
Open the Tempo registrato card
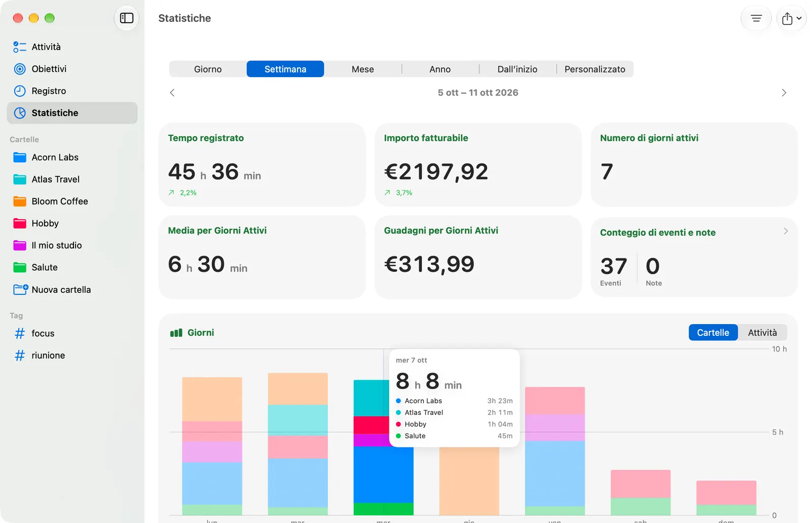pyautogui.click(x=262, y=164)
